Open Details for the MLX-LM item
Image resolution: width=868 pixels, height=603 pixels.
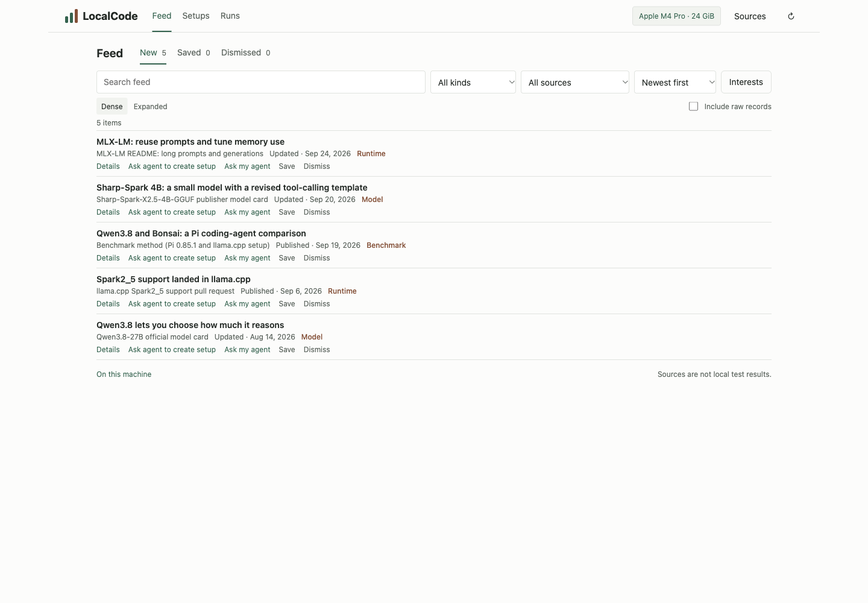click(x=108, y=166)
